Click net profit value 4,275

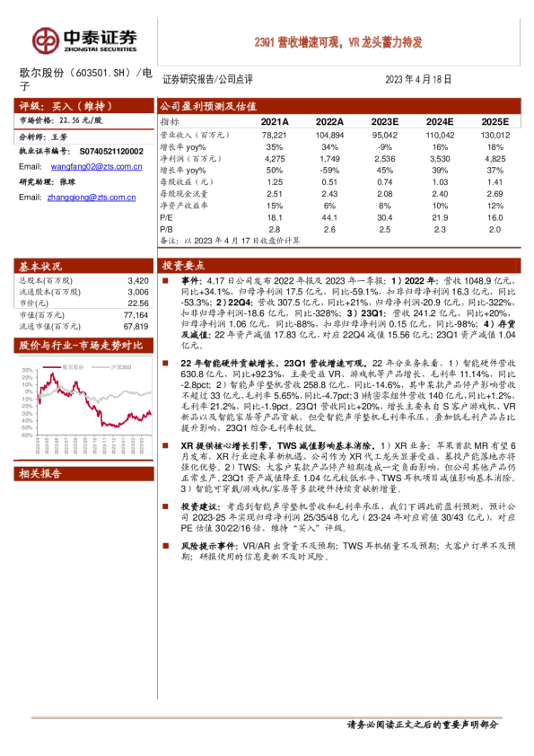[x=275, y=159]
